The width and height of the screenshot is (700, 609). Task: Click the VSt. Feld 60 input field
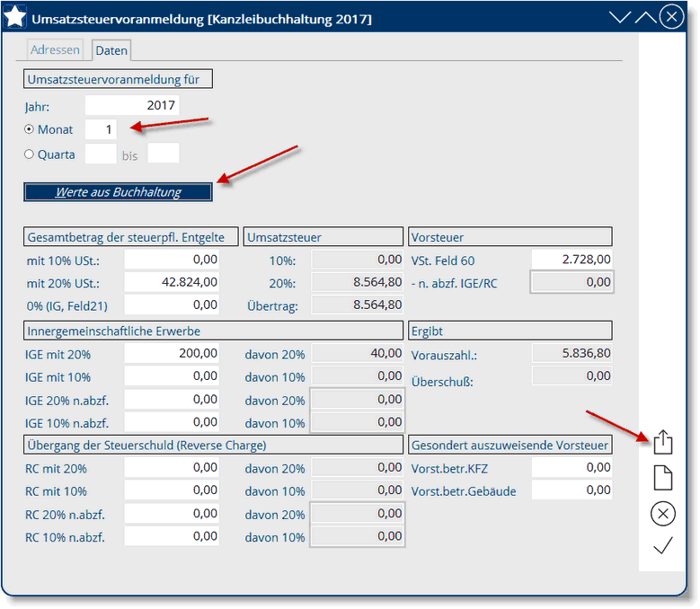click(x=572, y=260)
